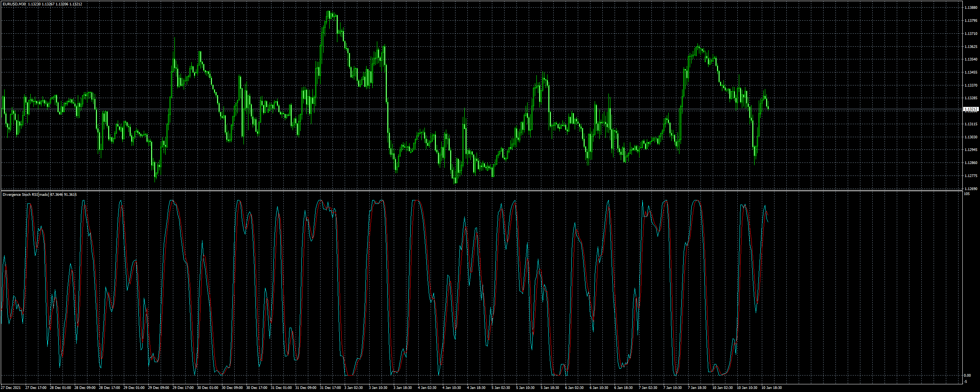Click the 29 Dec 01:00 time label
This screenshot has height=392, width=980.
point(134,388)
